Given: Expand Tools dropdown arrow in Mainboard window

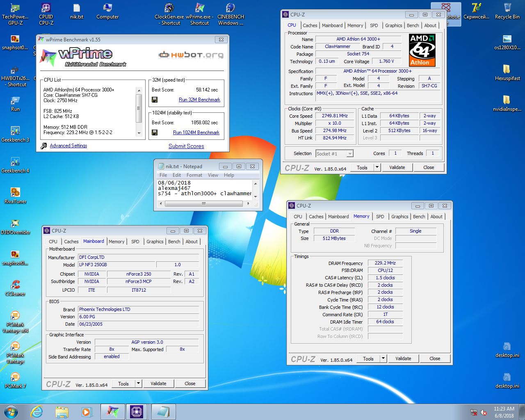Looking at the screenshot, I should pos(139,383).
